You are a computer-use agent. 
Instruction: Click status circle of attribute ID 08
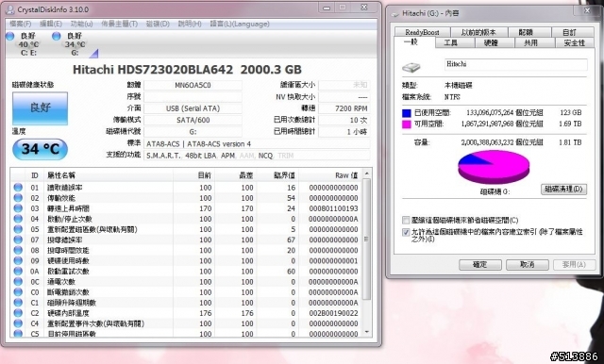(18, 250)
